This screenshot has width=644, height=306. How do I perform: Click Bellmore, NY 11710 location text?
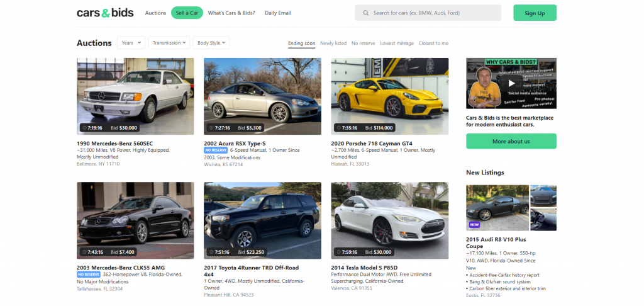98,164
